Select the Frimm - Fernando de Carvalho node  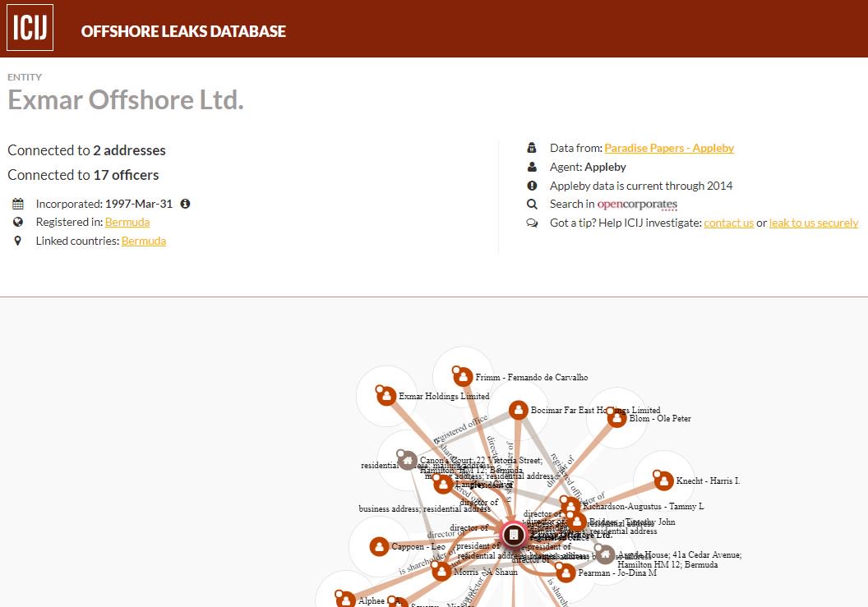point(463,377)
